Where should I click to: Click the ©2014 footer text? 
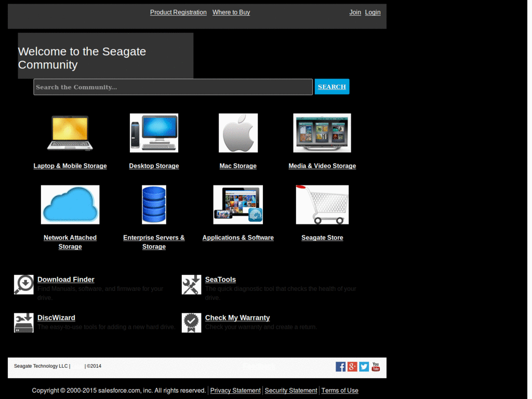pyautogui.click(x=94, y=366)
